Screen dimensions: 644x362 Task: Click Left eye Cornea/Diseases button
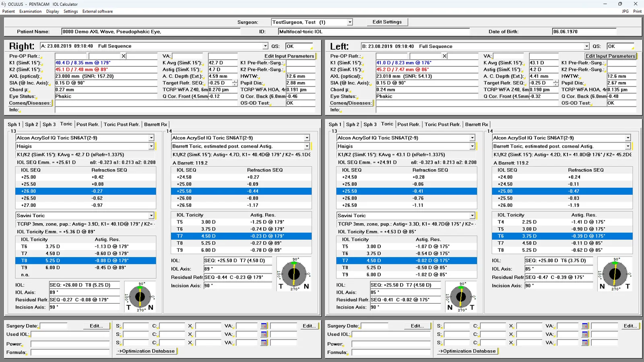(351, 103)
